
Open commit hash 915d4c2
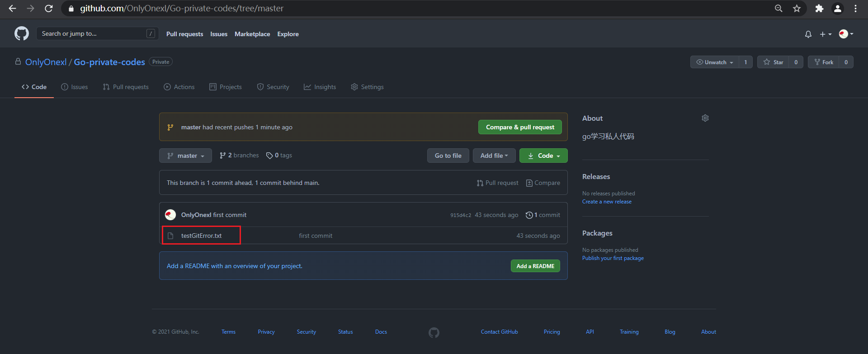(461, 215)
